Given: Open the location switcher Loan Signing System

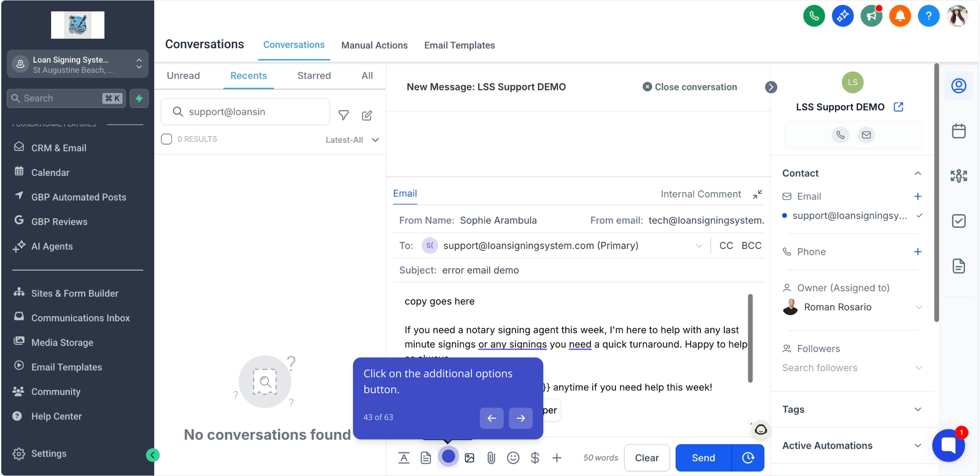Looking at the screenshot, I should [x=78, y=64].
